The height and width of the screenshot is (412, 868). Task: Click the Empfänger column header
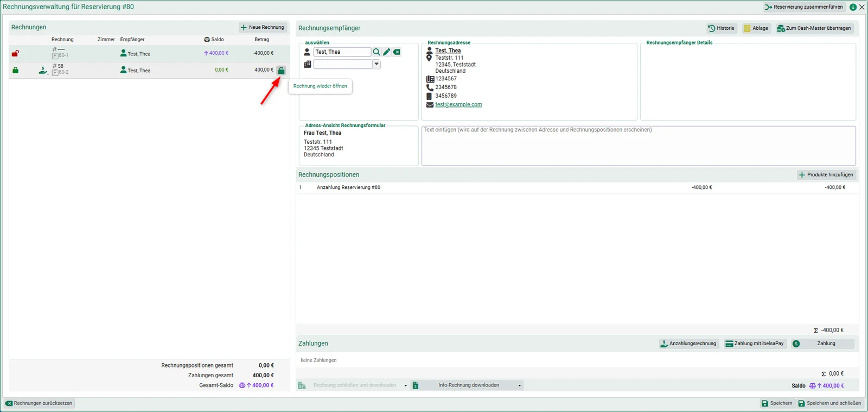[132, 40]
